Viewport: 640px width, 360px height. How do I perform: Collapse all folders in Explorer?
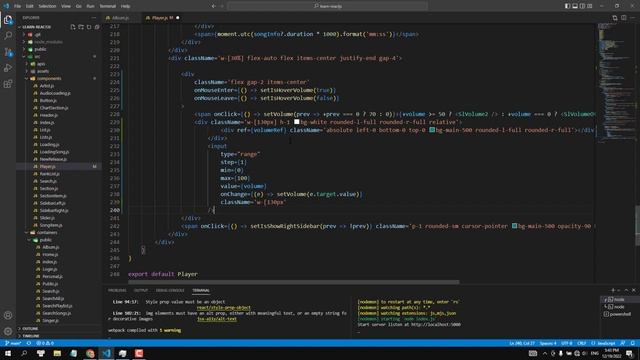point(97,27)
